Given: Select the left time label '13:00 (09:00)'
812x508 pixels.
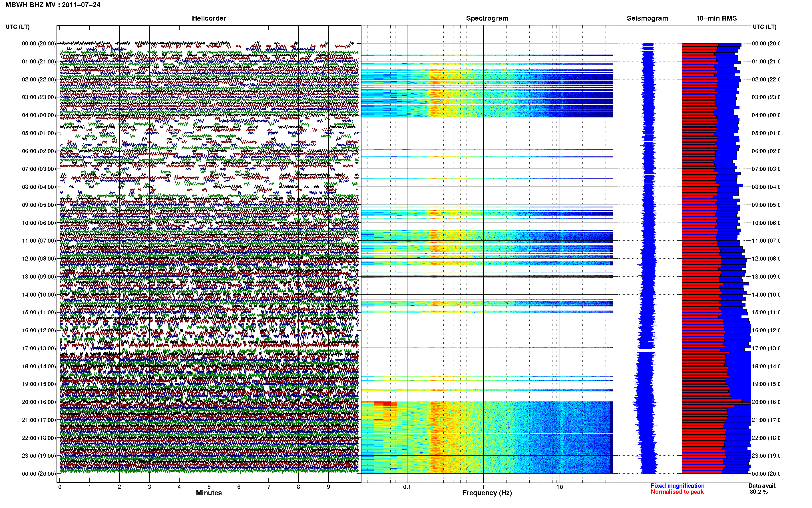Looking at the screenshot, I should pyautogui.click(x=39, y=277).
